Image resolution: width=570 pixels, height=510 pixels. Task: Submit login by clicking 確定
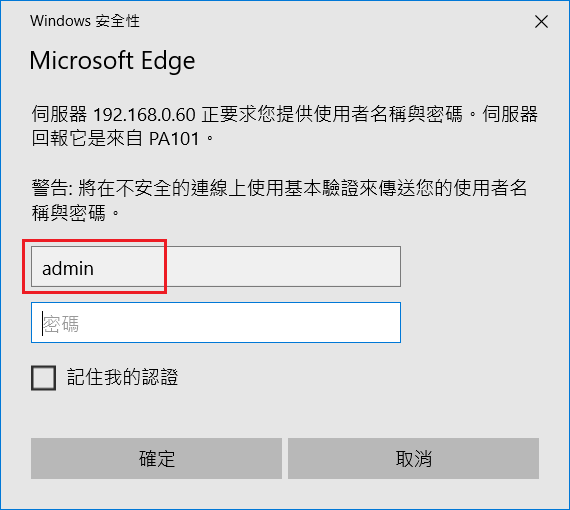click(156, 458)
